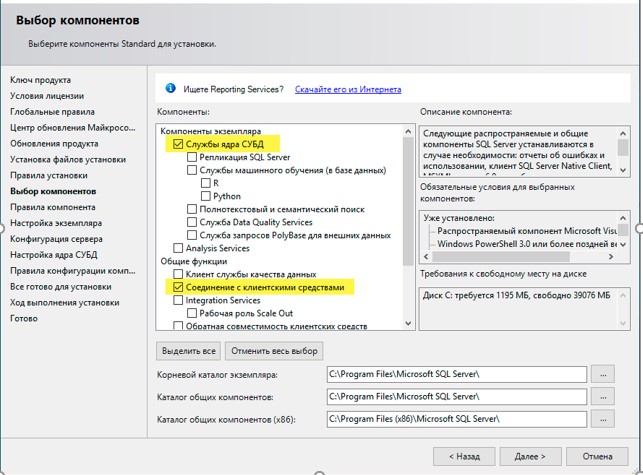Tick 'Обратная совместимость клиентских средств' checkbox
Screen dimensions: 643x475
point(178,326)
